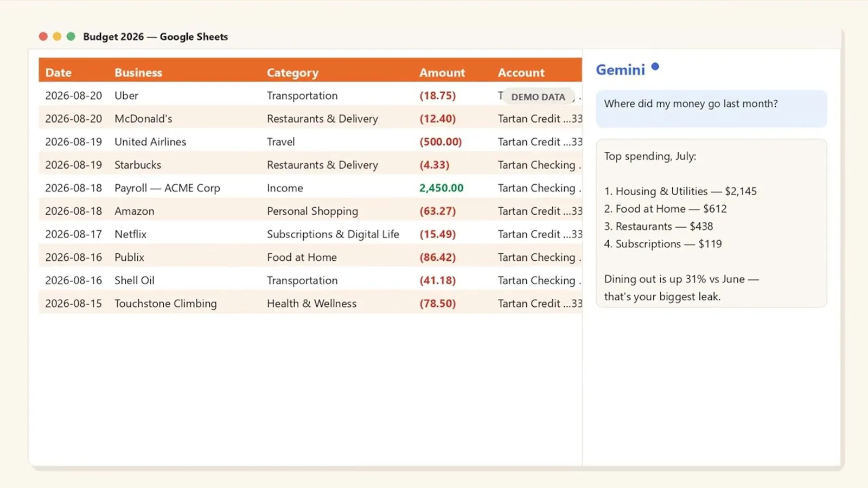Select the (78.50) amount cell
This screenshot has width=868, height=488.
pos(438,304)
